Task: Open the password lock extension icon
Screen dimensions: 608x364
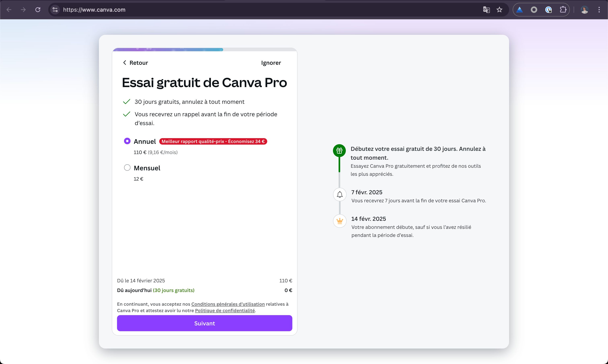Action: click(x=548, y=10)
